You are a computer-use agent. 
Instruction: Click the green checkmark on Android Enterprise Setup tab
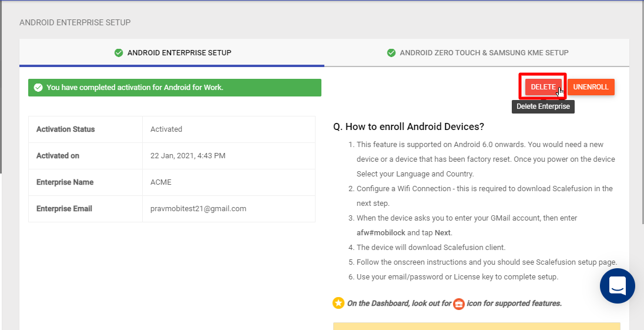tap(119, 52)
